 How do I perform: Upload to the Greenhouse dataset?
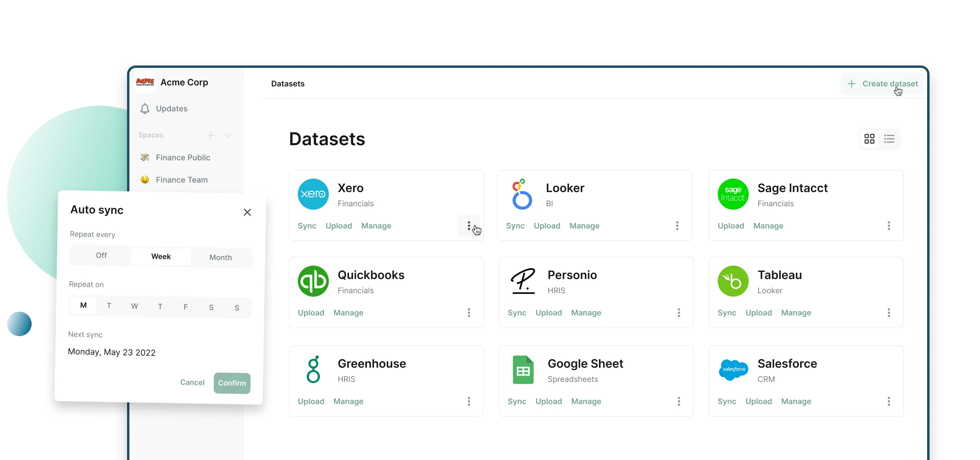[x=311, y=401]
